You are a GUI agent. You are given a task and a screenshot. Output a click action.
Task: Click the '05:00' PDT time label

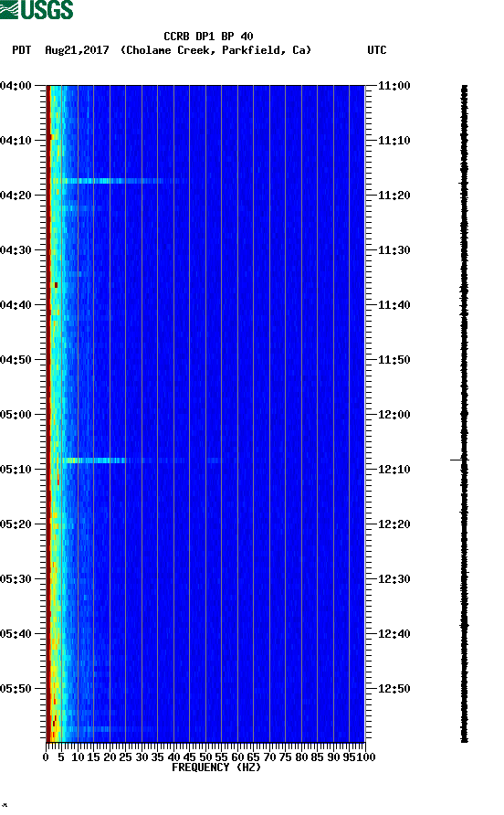[x=16, y=415]
